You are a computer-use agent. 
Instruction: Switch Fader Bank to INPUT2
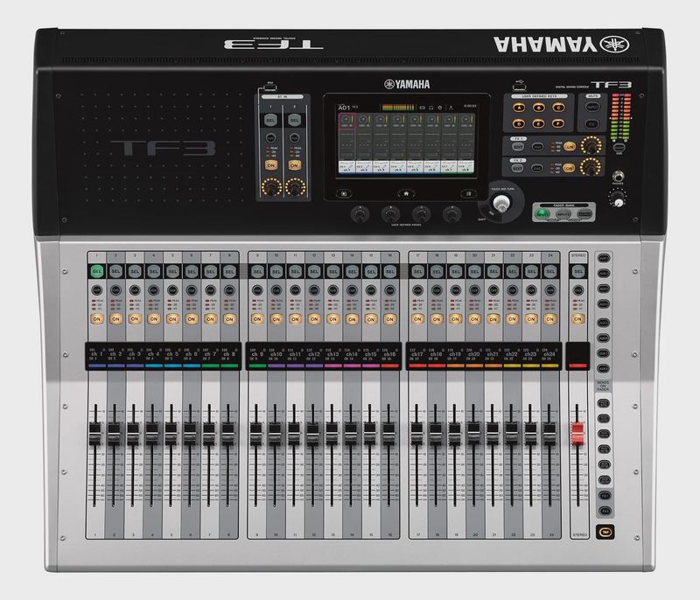click(563, 214)
